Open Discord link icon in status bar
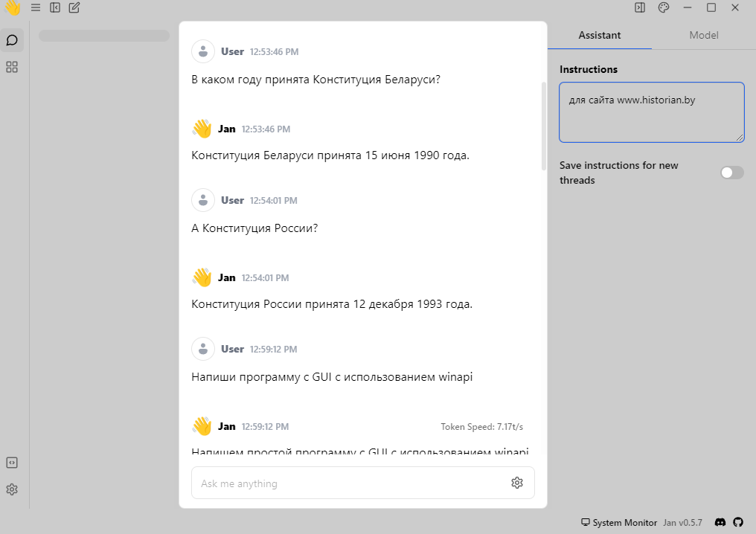This screenshot has width=756, height=534. [720, 523]
